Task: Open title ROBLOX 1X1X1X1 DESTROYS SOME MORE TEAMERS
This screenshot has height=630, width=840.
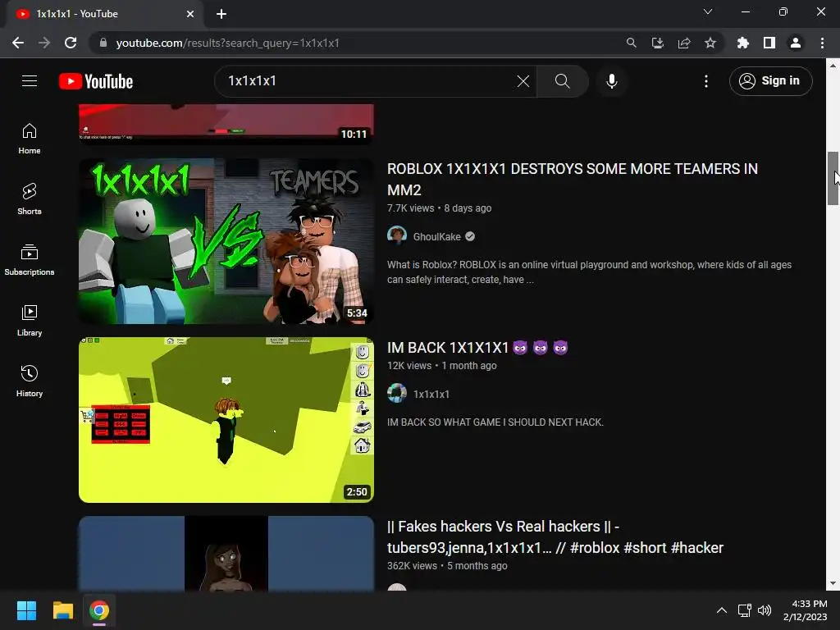Action: click(x=572, y=180)
